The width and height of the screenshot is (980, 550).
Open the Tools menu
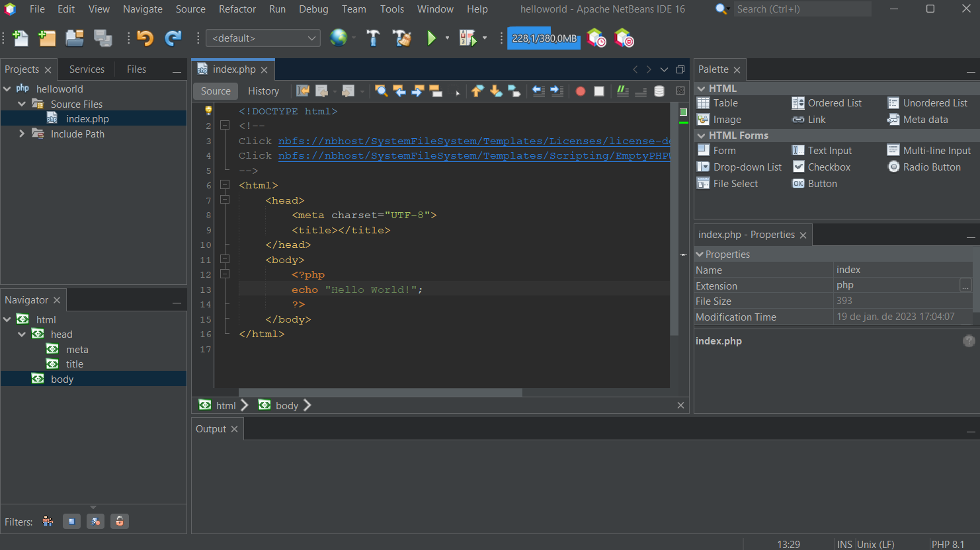click(x=391, y=9)
